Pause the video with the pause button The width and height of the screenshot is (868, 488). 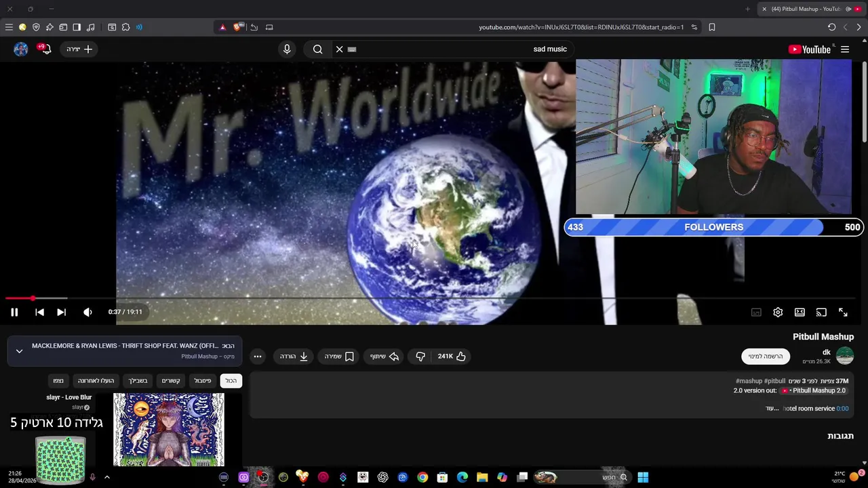(x=14, y=312)
